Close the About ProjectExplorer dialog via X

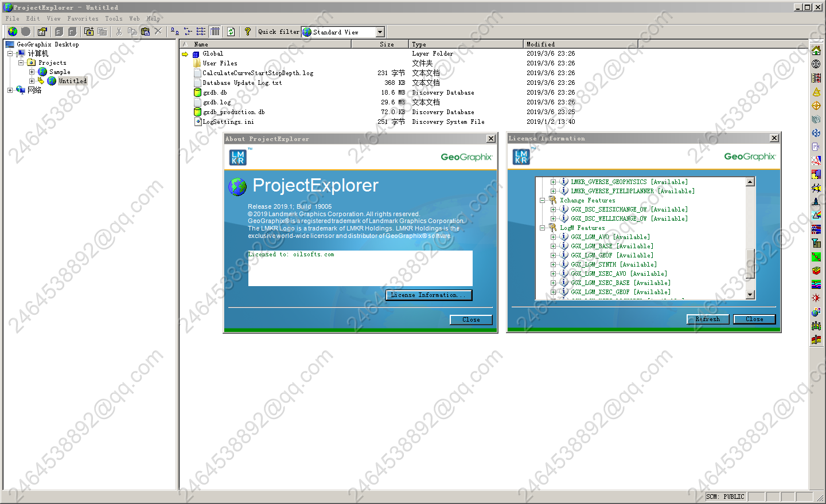pos(491,139)
